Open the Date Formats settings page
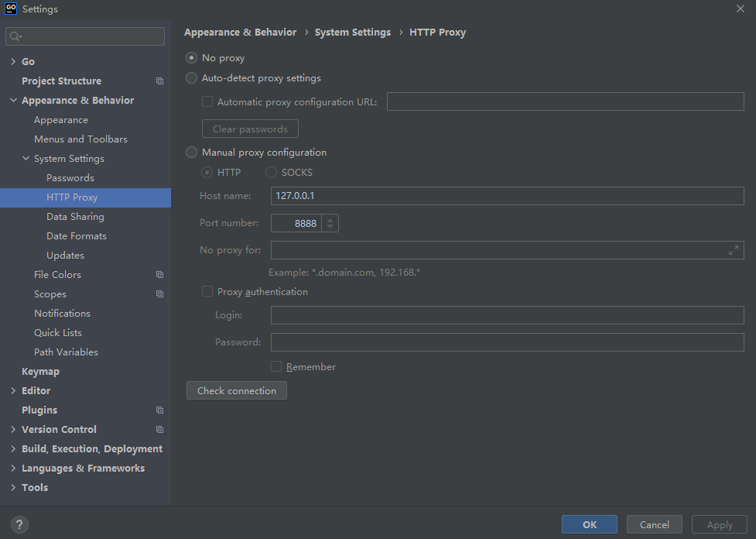This screenshot has width=756, height=539. 76,236
